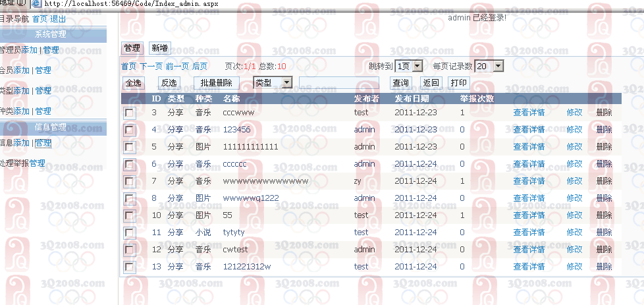644x305 pixels.
Task: Click the 全选 button
Action: point(133,83)
